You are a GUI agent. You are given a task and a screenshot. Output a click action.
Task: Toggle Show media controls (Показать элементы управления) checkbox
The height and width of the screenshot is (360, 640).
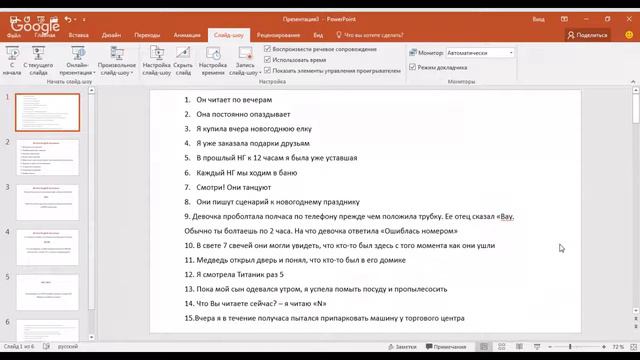coord(267,70)
